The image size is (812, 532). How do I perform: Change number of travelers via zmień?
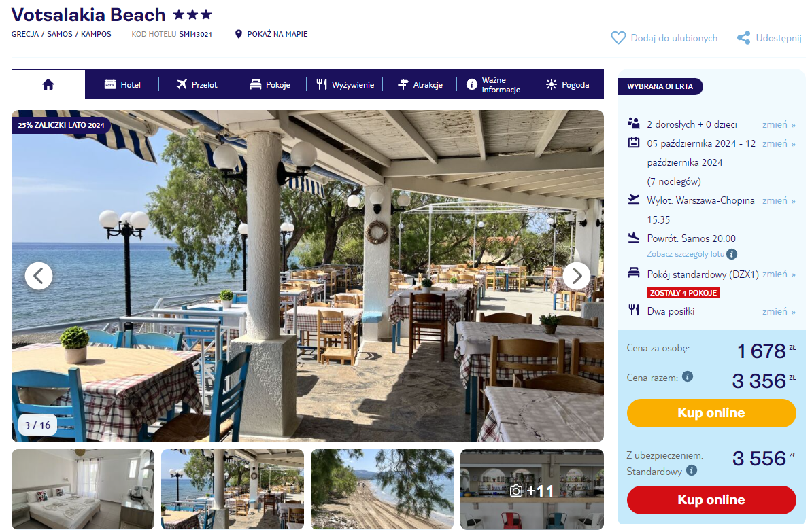click(779, 125)
